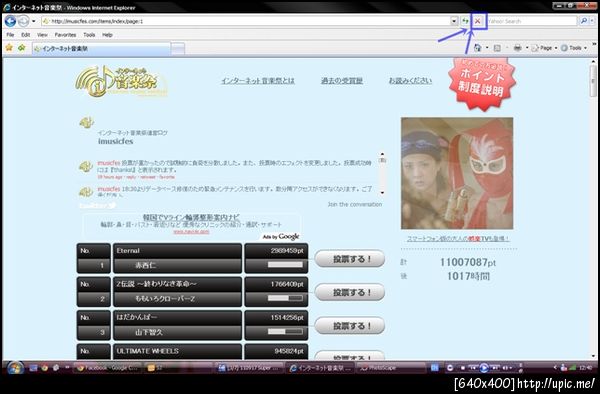Expand the Home button dropdown arrow
The height and width of the screenshot is (394, 600).
[x=487, y=48]
